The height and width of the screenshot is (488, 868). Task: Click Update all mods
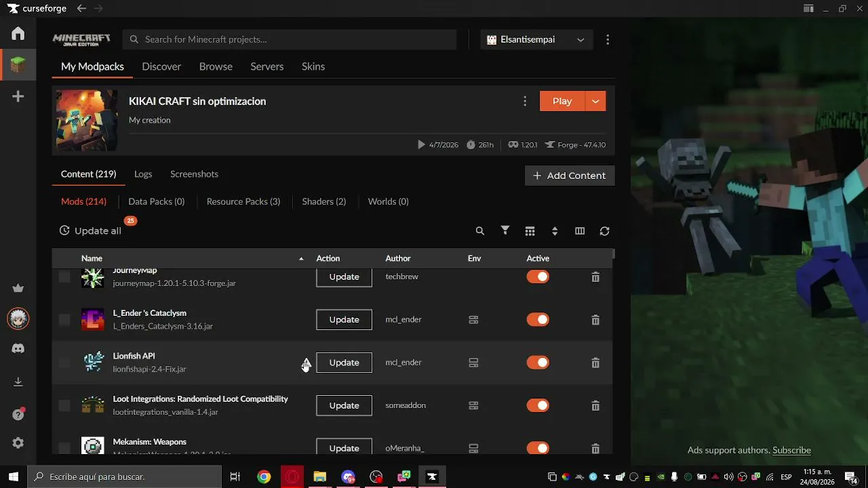click(x=90, y=230)
